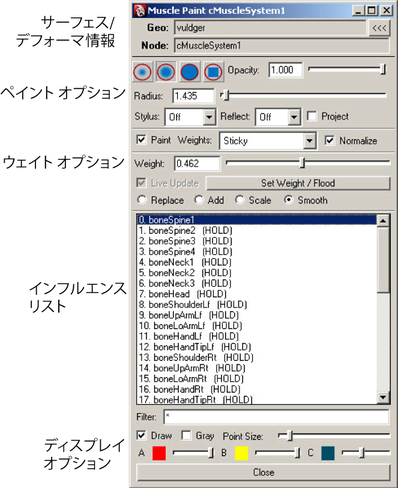
Task: Click the influence list scroll down arrow
Action: [383, 397]
